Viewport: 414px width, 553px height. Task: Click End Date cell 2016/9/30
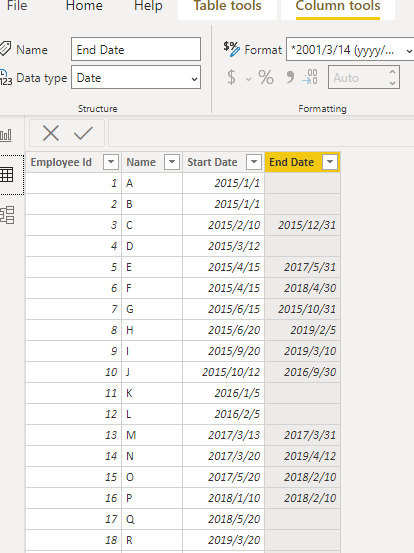point(303,372)
